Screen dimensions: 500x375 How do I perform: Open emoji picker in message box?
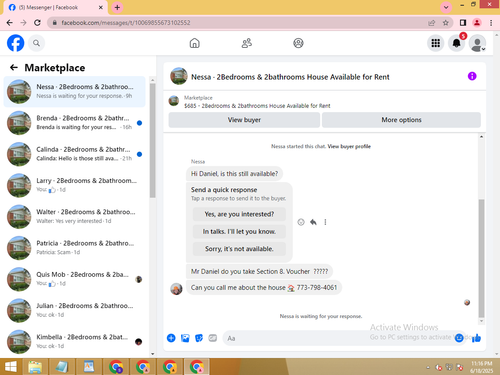(459, 338)
